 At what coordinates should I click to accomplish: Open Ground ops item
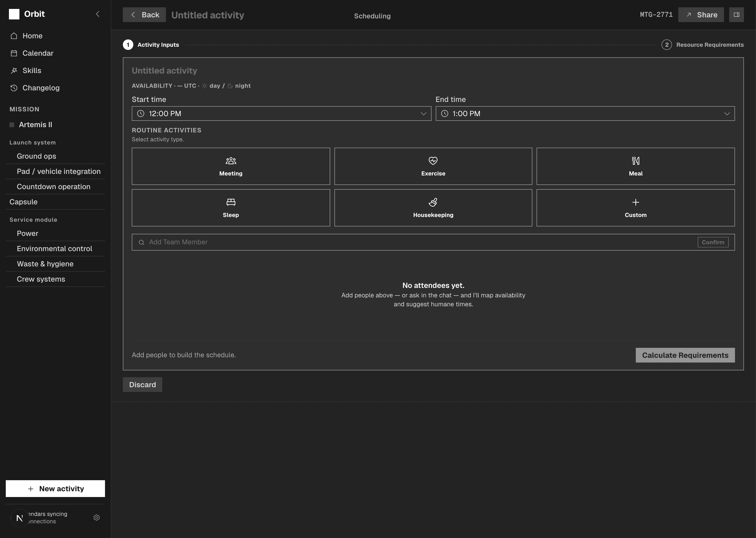tap(55, 156)
